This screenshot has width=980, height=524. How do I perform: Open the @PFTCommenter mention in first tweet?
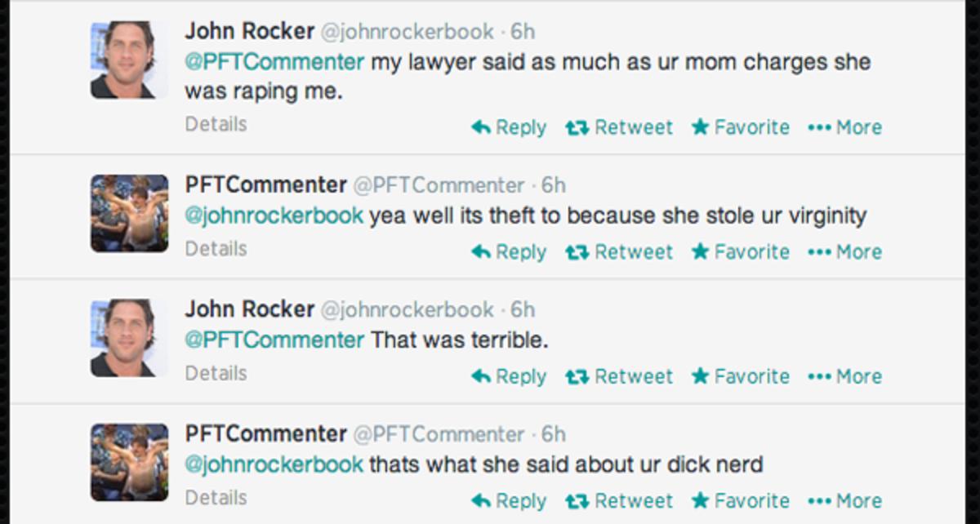[x=274, y=62]
